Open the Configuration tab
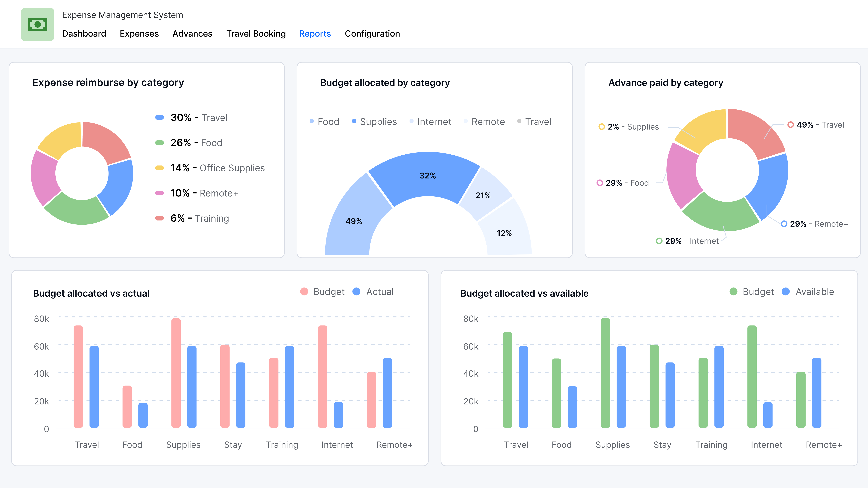This screenshot has width=868, height=488. click(372, 34)
